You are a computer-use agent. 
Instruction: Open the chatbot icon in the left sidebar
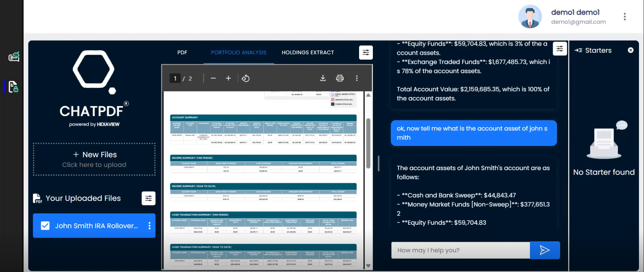(14, 57)
